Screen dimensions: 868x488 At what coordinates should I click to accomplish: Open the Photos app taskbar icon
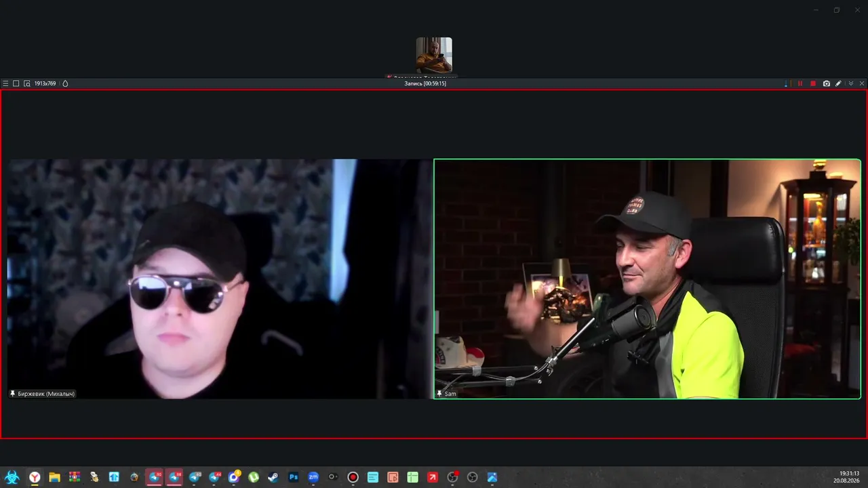[x=492, y=477]
